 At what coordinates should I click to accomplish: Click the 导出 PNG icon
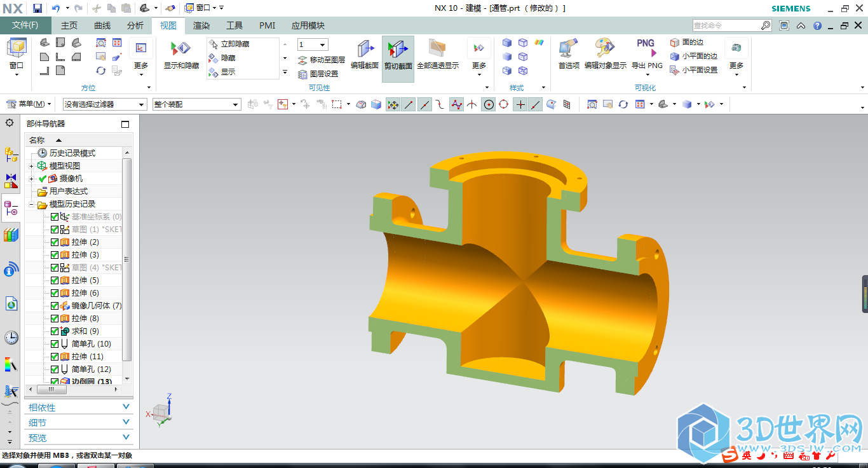click(x=646, y=48)
